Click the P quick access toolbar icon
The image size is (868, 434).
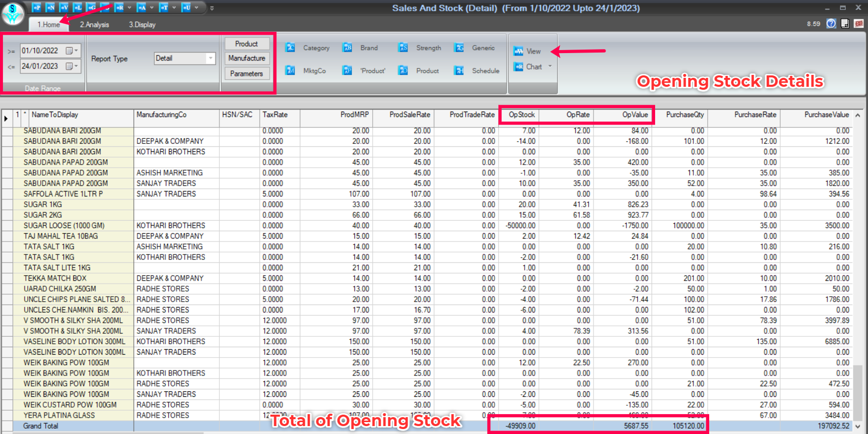37,7
